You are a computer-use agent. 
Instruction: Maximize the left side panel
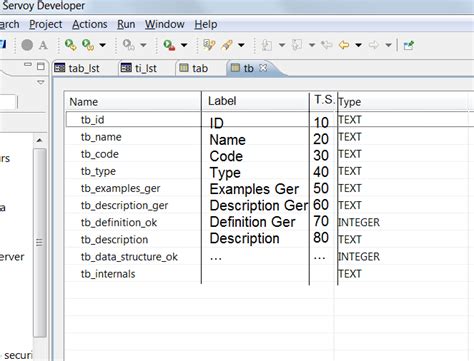click(x=41, y=66)
